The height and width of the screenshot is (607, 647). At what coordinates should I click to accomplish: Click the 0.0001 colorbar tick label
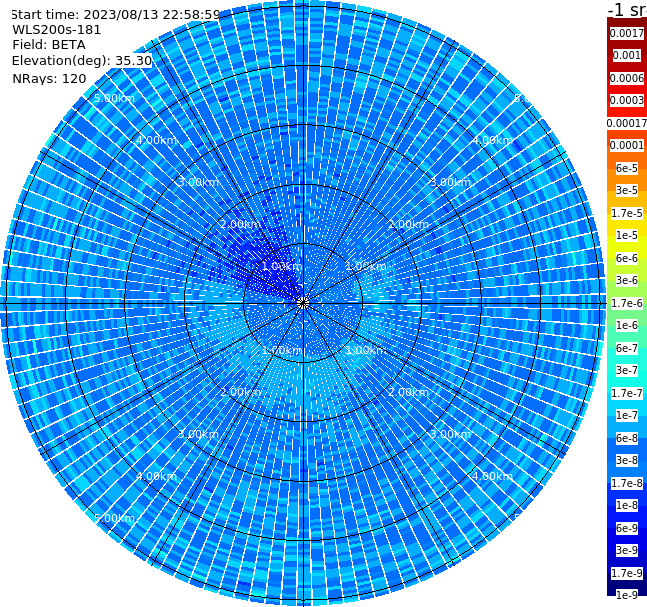tap(626, 145)
